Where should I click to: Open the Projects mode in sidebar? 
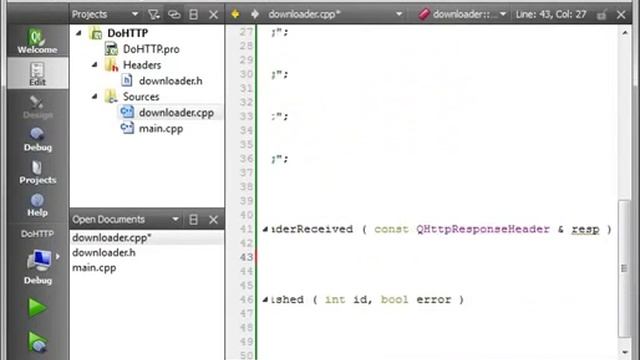37,172
